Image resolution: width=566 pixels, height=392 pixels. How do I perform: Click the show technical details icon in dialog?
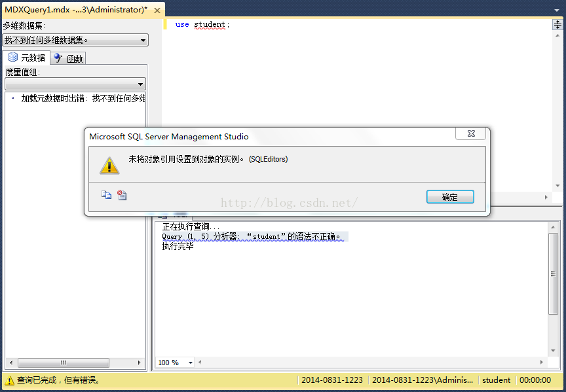pos(122,195)
